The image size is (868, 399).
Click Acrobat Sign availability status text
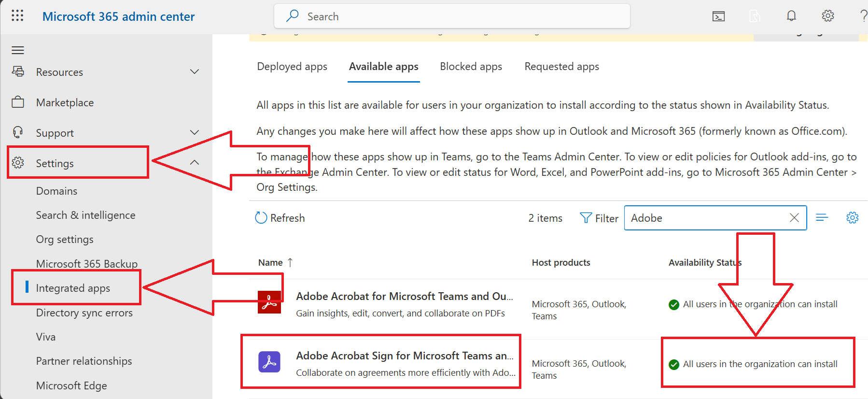pyautogui.click(x=760, y=364)
